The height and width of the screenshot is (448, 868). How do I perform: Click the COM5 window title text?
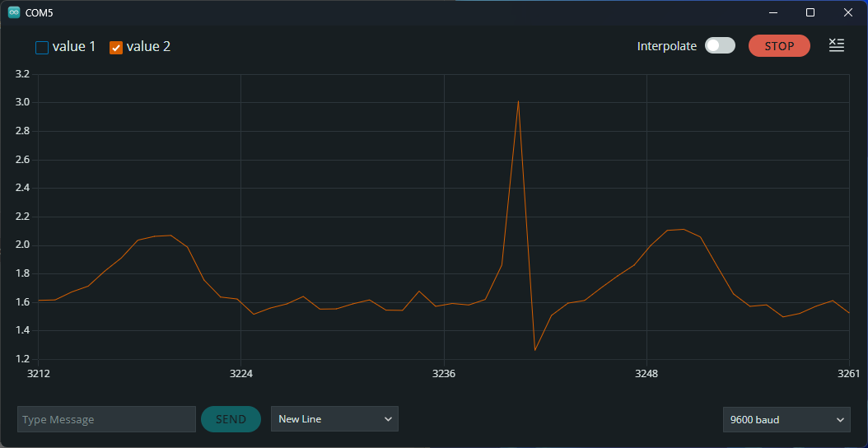[40, 12]
